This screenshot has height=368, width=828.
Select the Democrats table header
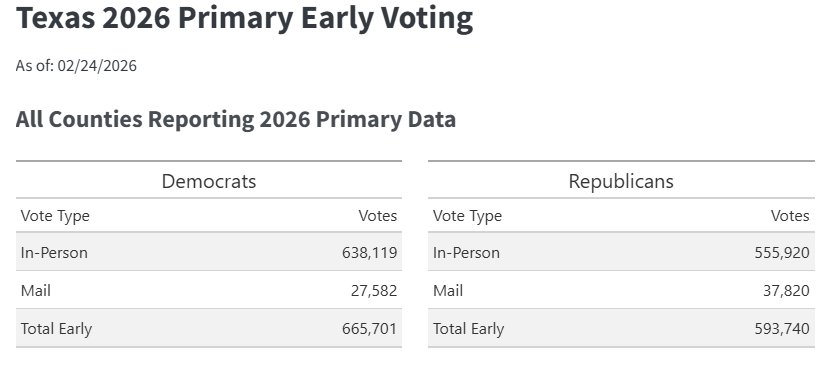pos(209,181)
